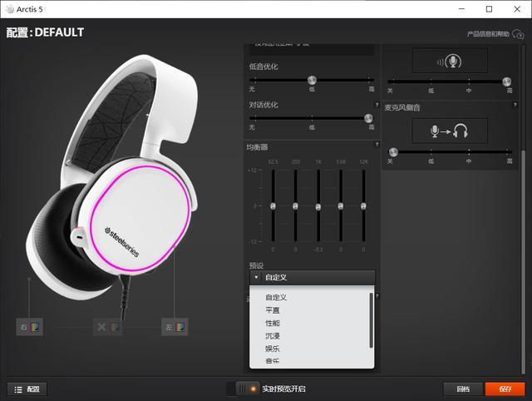Minimize the Arctis 5 window
This screenshot has width=532, height=401.
(461, 9)
